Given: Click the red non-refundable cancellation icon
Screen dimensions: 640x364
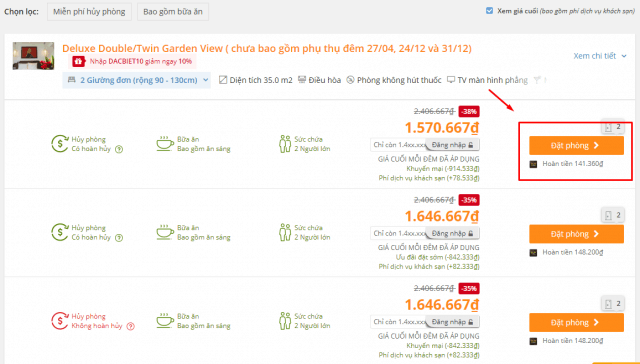Looking at the screenshot, I should coord(60,321).
